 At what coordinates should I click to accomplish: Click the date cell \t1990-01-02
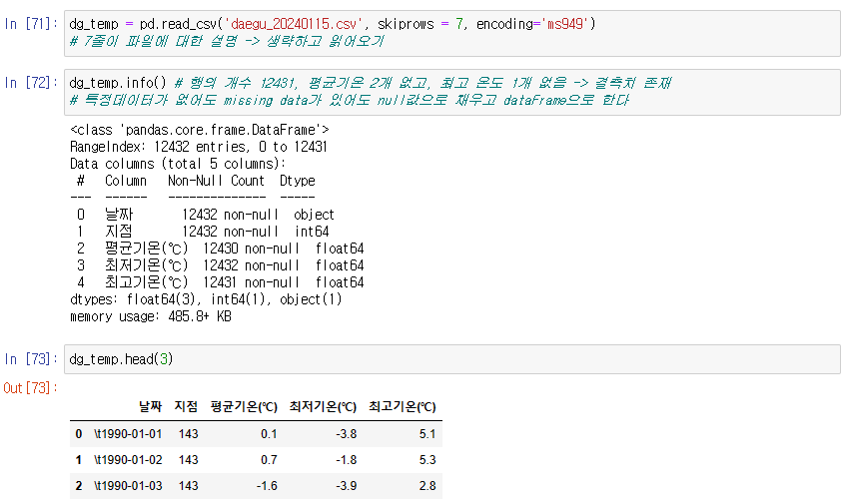coord(128,460)
